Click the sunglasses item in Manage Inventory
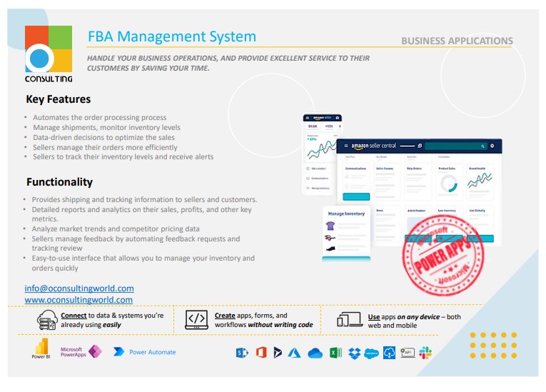This screenshot has width=546, height=392. pyautogui.click(x=330, y=238)
